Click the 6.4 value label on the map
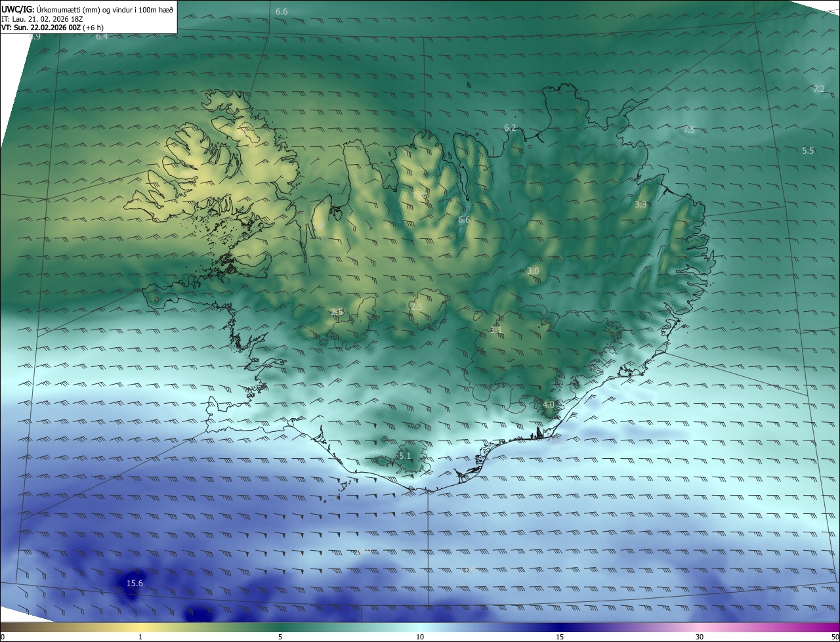840x642 pixels. click(x=102, y=37)
